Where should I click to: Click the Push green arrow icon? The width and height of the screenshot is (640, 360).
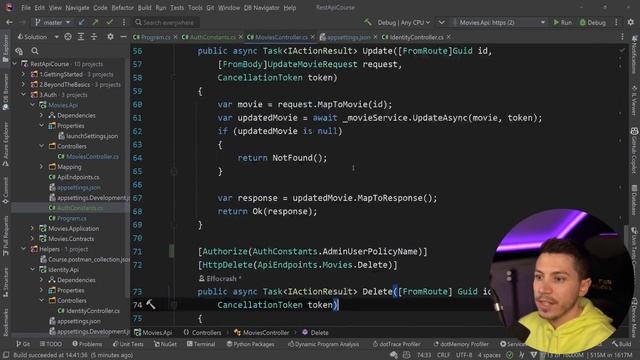[95, 22]
